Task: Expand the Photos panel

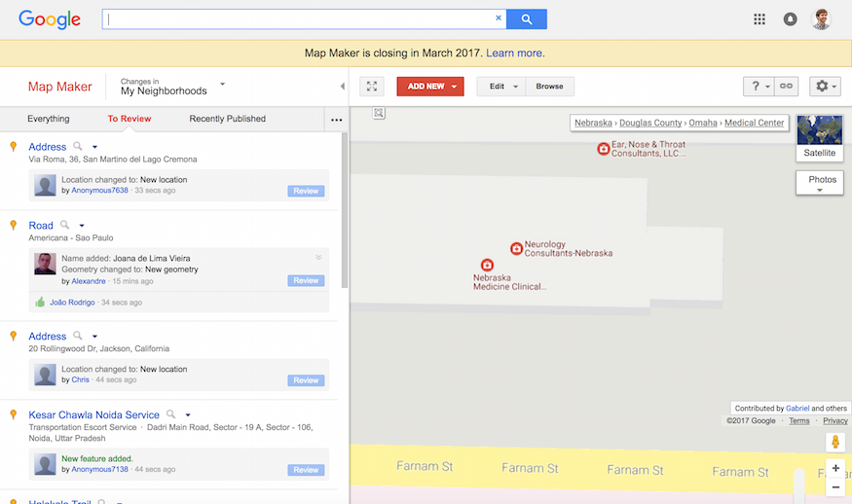Action: click(x=820, y=183)
